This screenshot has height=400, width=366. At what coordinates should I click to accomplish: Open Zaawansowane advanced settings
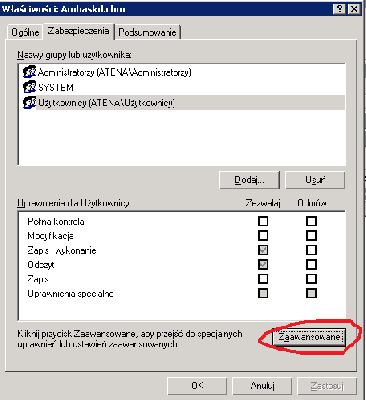click(x=309, y=337)
